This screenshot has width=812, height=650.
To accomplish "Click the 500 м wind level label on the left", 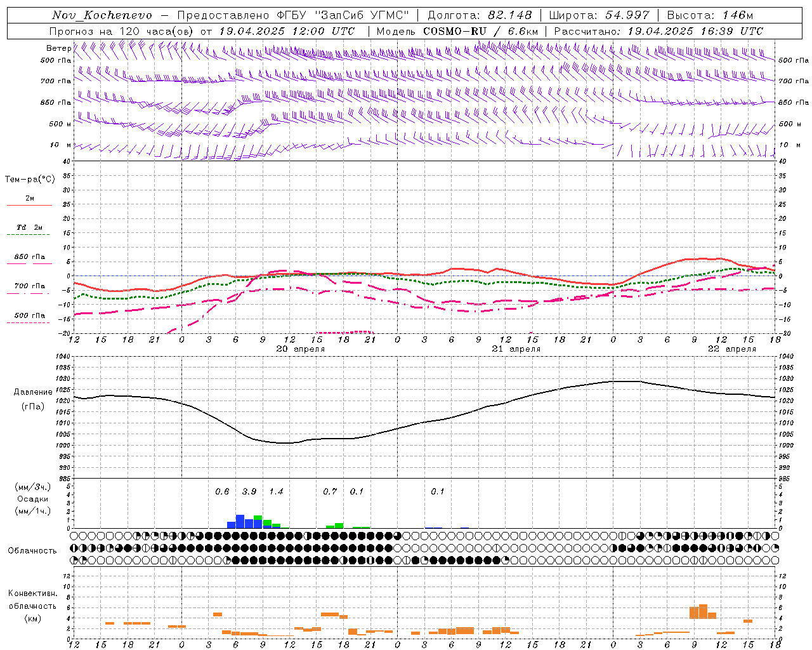I will (x=60, y=124).
